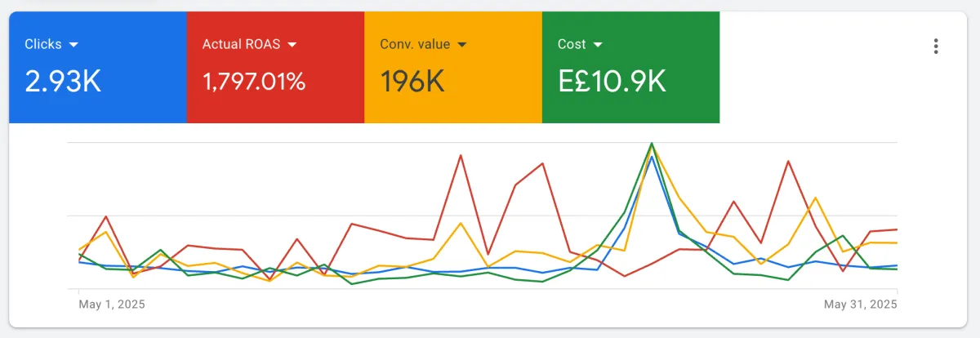Expand the Conv. value dropdown arrow
This screenshot has width=980, height=338.
pyautogui.click(x=461, y=44)
